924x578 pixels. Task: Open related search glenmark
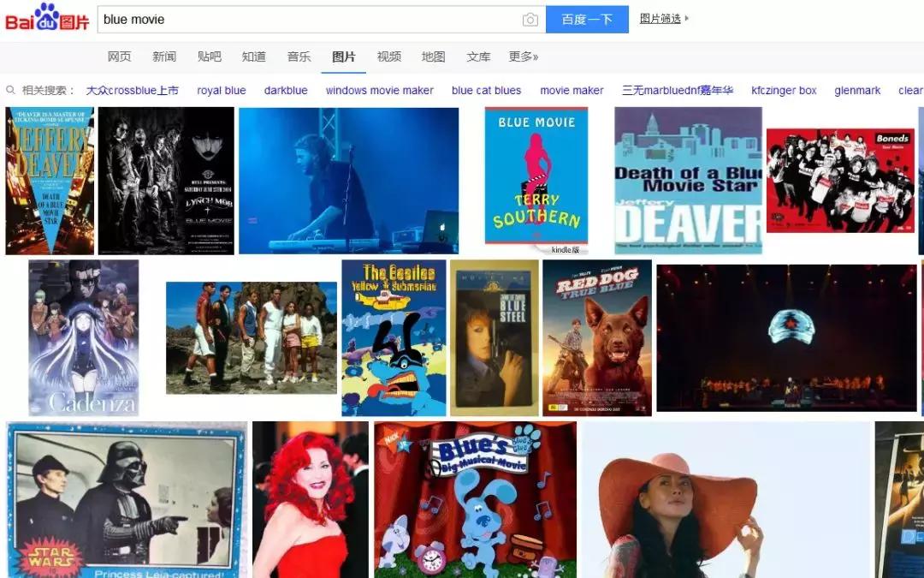tap(857, 90)
